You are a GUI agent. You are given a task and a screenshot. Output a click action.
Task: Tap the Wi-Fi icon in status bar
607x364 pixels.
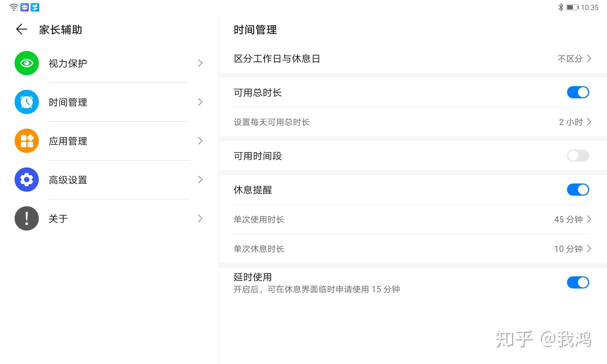click(14, 7)
